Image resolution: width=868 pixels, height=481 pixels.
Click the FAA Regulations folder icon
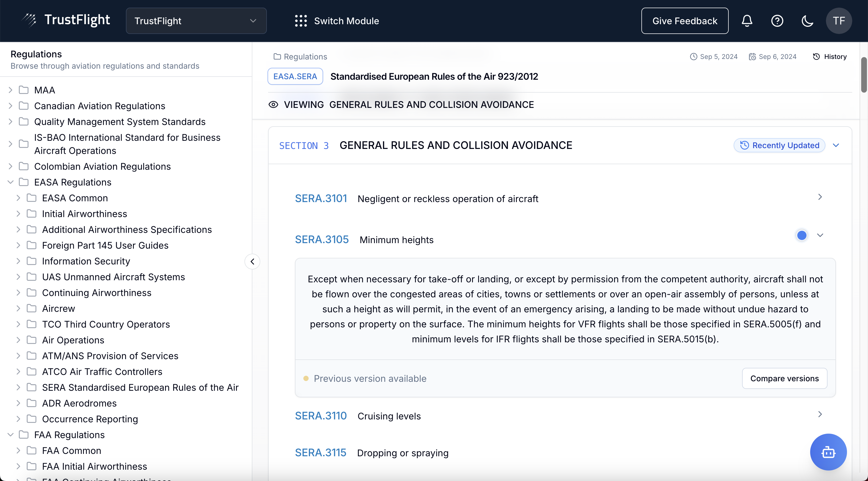[24, 435]
